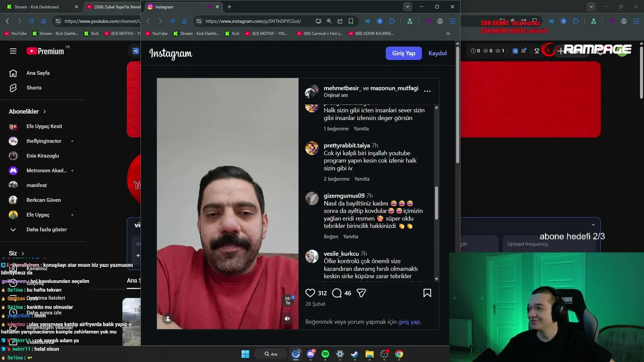This screenshot has height=362, width=644.
Task: Expand the Abonelikler section chevron
Action: (x=44, y=112)
